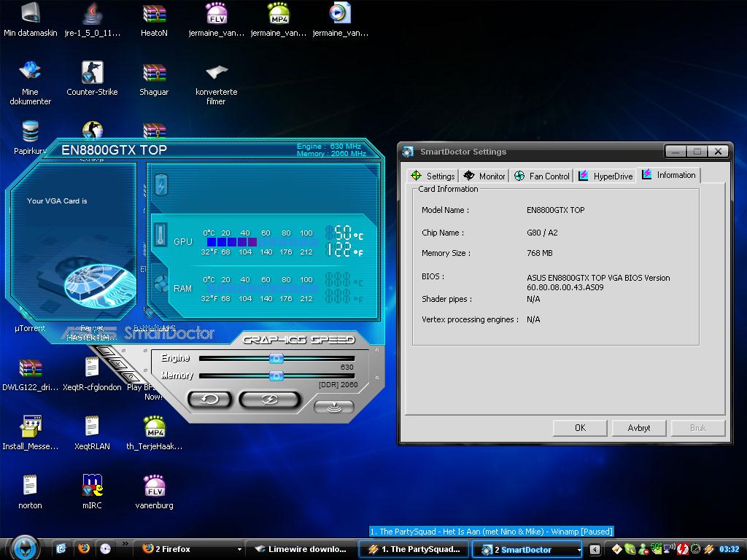
Task: Open Firefox from quick launch bar
Action: click(x=84, y=548)
